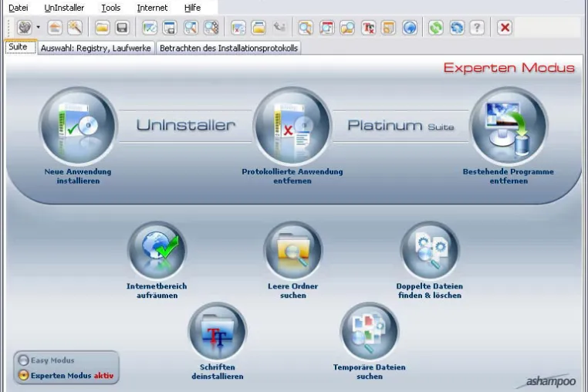This screenshot has height=392, width=588.
Task: Click the blue globe internet toolbar icon
Action: click(410, 27)
